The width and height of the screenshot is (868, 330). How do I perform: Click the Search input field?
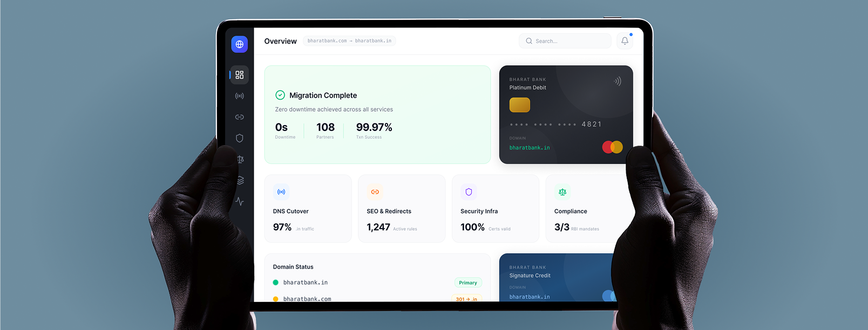(x=565, y=41)
